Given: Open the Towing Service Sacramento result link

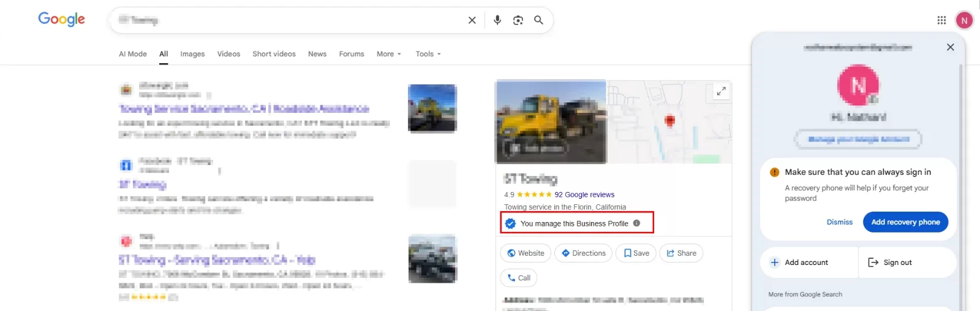Looking at the screenshot, I should (244, 109).
